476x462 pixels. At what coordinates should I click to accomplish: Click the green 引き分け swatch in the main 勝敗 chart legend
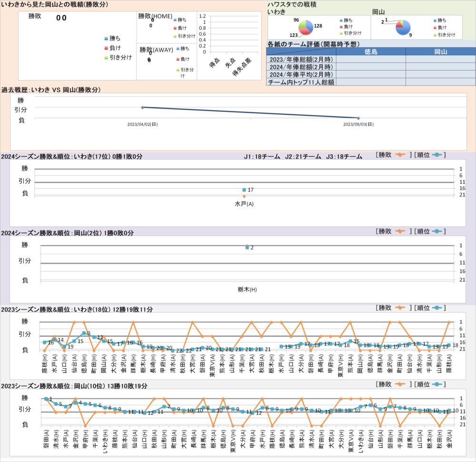[106, 58]
